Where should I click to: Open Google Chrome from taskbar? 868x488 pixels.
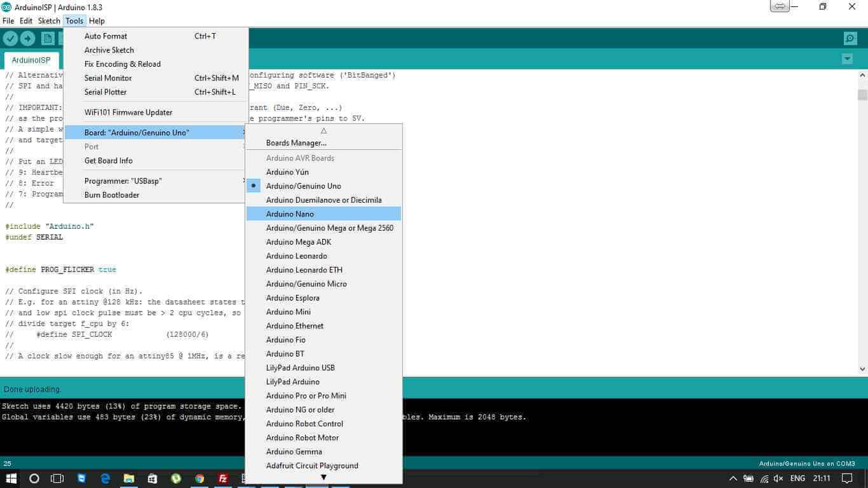point(199,478)
